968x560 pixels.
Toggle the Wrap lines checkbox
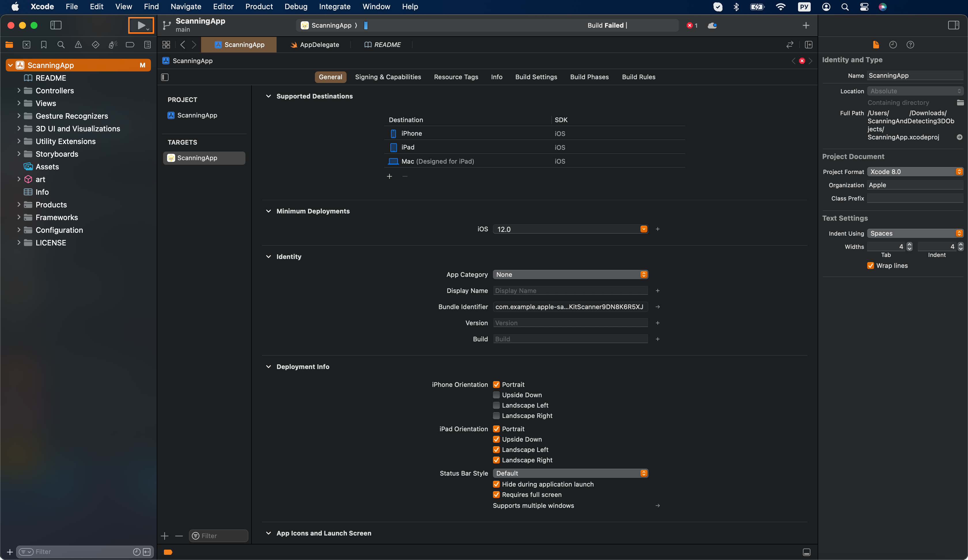point(870,266)
